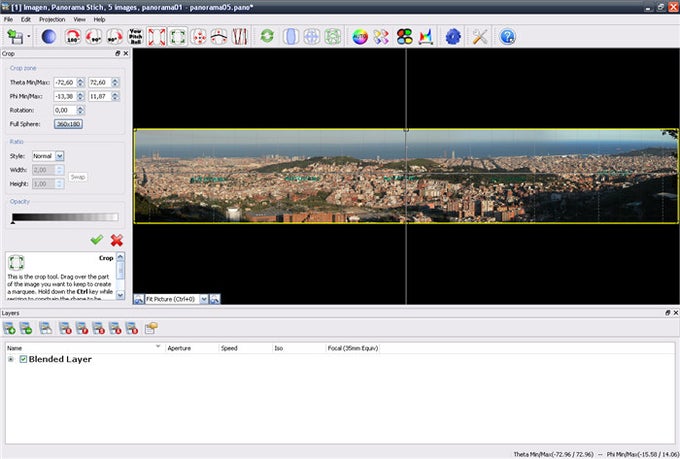
Task: Click the blue gear render icon
Action: [x=453, y=36]
